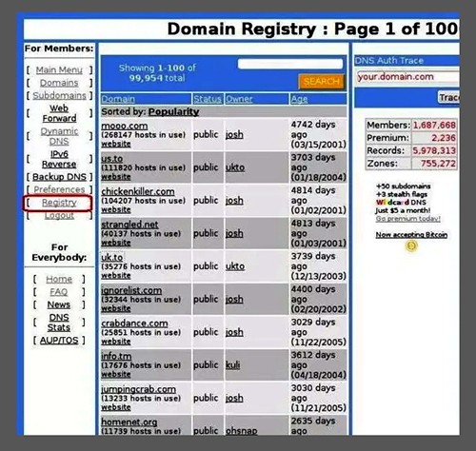Open website link under uk.to

(116, 276)
